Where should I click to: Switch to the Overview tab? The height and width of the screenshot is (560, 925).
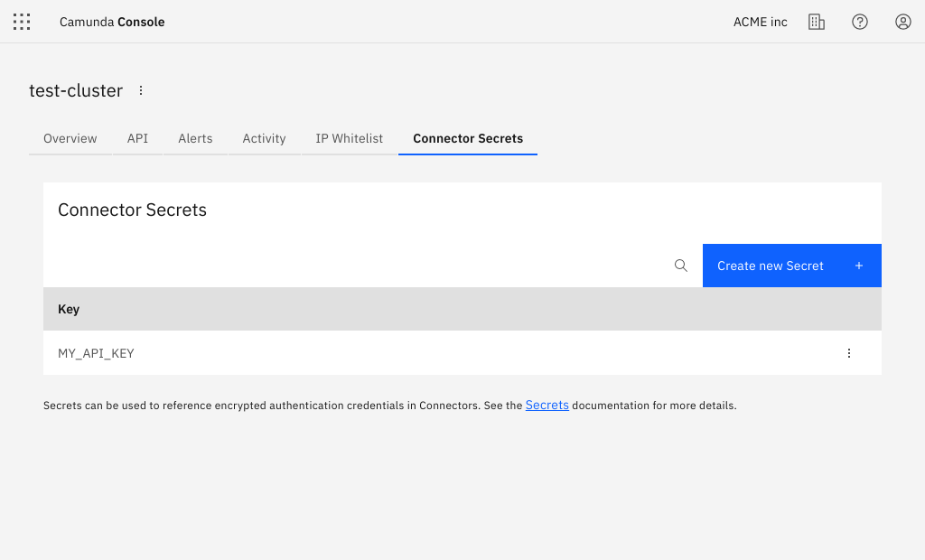(70, 138)
